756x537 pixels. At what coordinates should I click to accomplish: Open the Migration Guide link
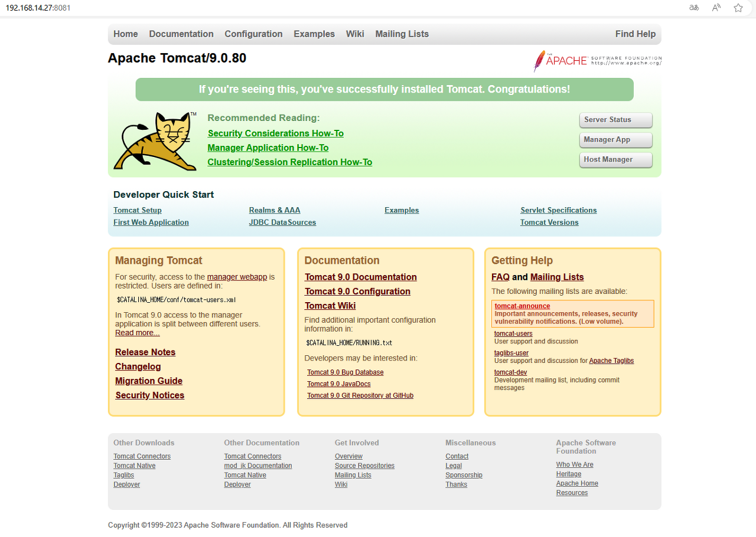coord(149,381)
